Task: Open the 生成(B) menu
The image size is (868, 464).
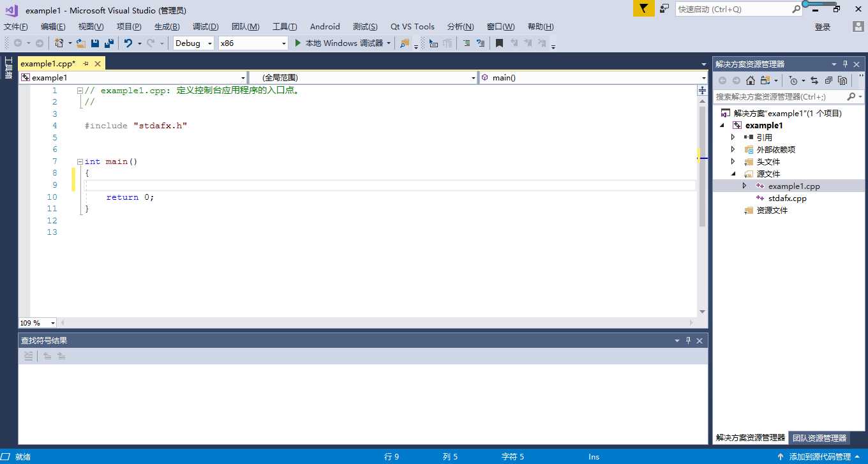Action: point(167,27)
